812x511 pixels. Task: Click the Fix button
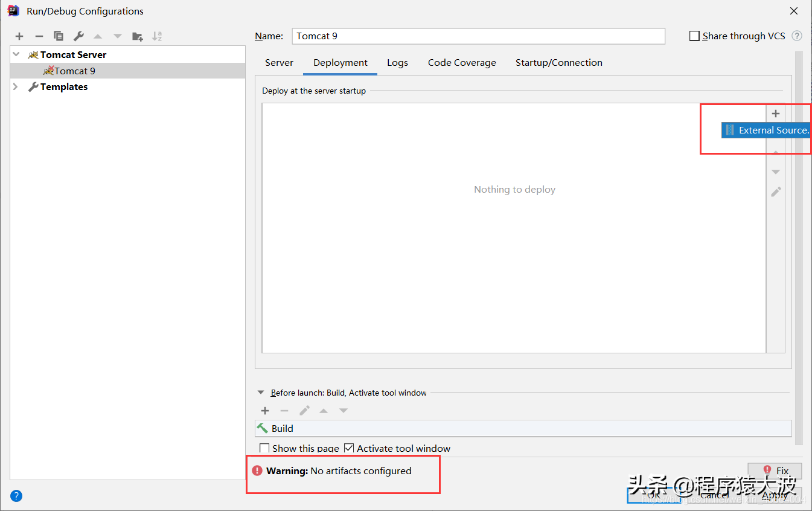[775, 471]
